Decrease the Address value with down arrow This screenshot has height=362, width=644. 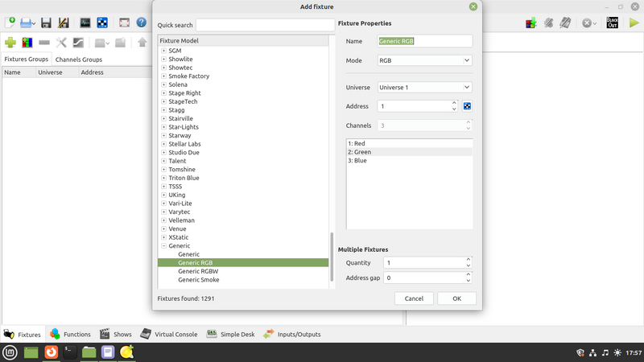coord(454,109)
